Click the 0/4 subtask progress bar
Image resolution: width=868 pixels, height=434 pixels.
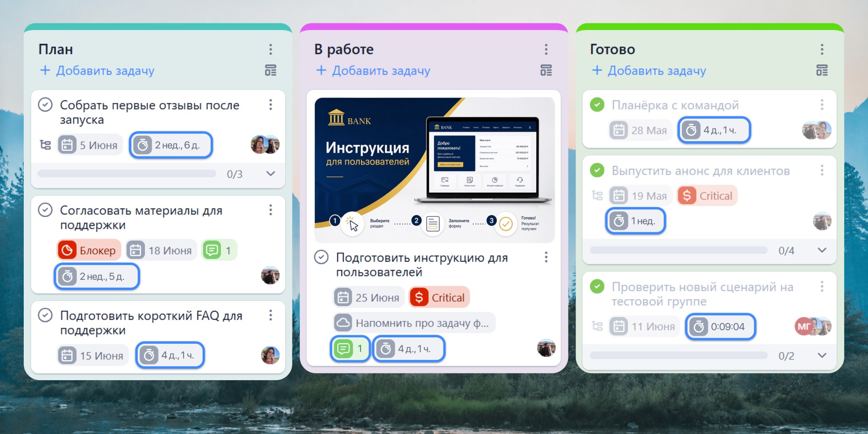[x=679, y=250]
